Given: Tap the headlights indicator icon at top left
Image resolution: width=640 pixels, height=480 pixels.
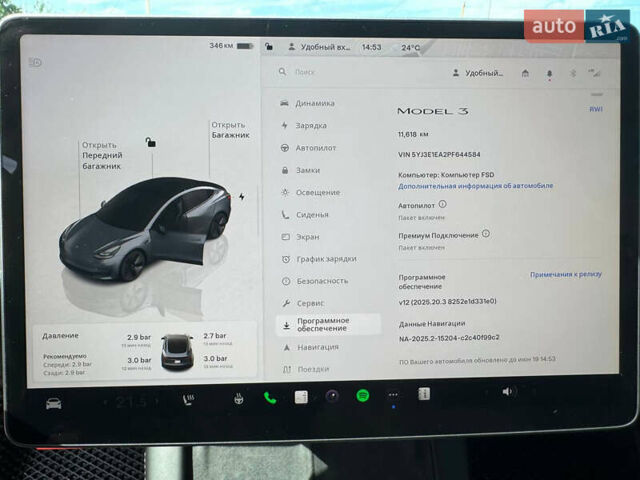Looking at the screenshot, I should (36, 62).
